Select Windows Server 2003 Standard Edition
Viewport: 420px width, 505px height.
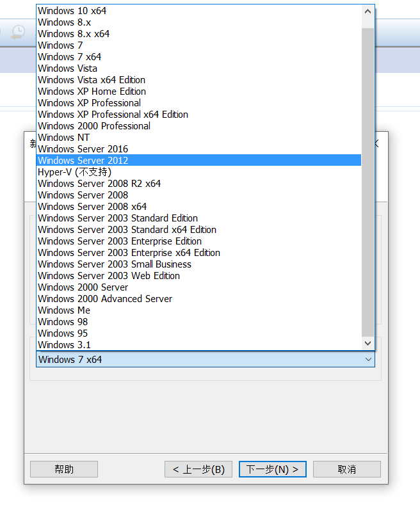[x=198, y=218]
